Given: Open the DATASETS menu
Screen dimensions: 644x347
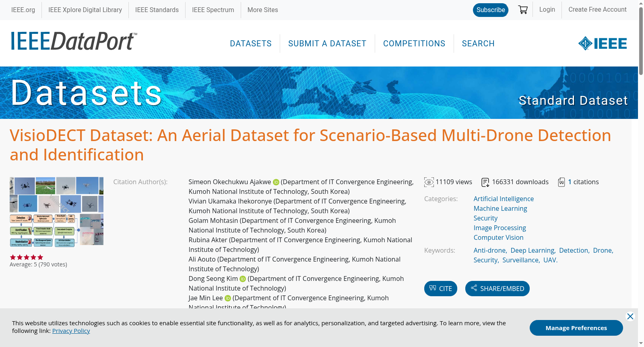Looking at the screenshot, I should coord(251,44).
